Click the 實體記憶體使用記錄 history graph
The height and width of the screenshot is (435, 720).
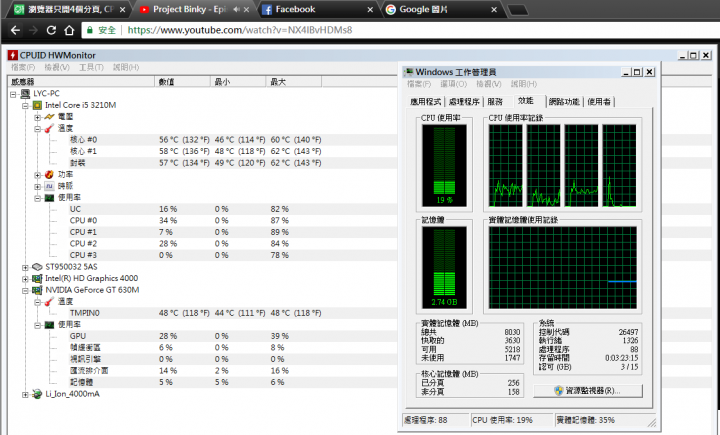[562, 267]
